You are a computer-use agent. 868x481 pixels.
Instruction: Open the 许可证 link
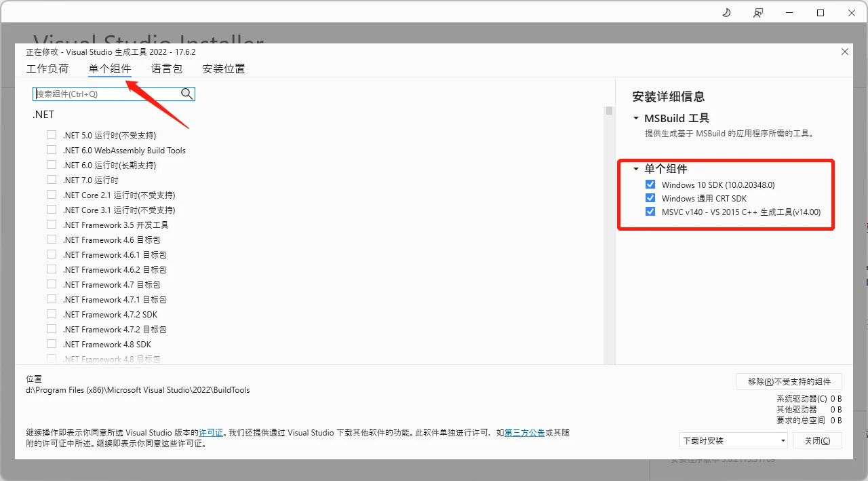coord(211,432)
